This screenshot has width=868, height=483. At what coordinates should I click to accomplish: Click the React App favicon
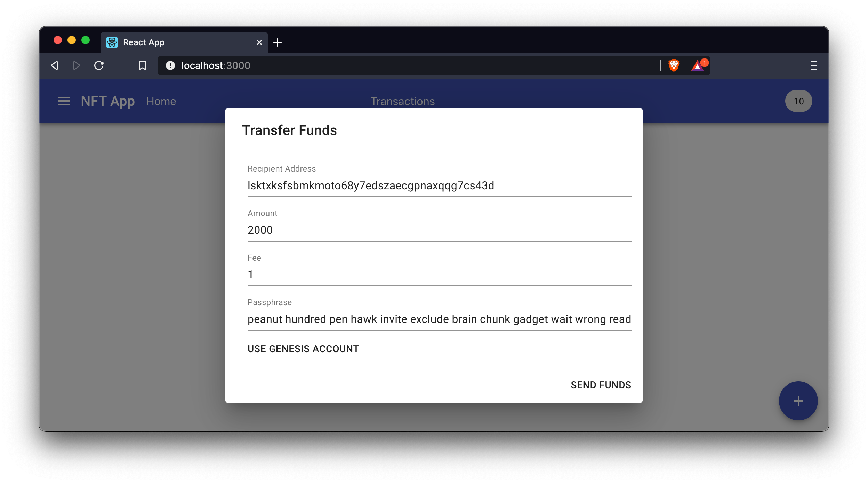pyautogui.click(x=112, y=42)
